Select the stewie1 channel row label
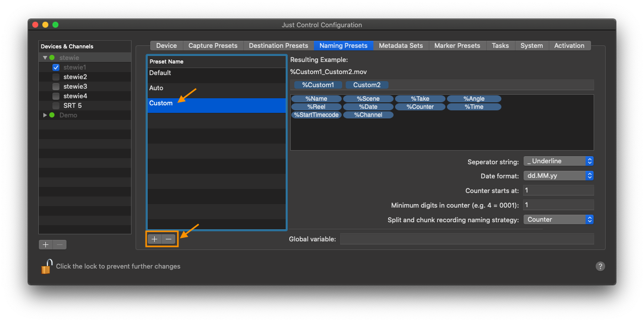The width and height of the screenshot is (644, 322). [x=75, y=67]
